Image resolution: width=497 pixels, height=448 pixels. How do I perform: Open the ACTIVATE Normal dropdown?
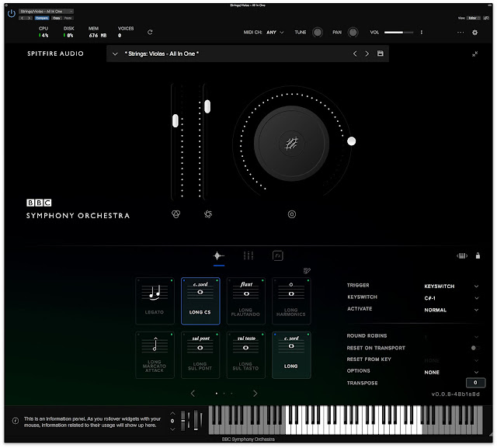coord(451,310)
